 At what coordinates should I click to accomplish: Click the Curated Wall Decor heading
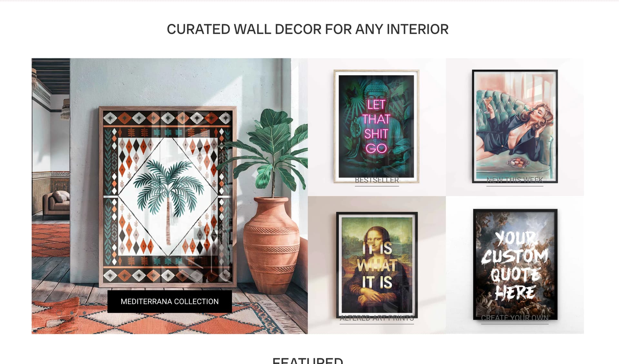(308, 29)
